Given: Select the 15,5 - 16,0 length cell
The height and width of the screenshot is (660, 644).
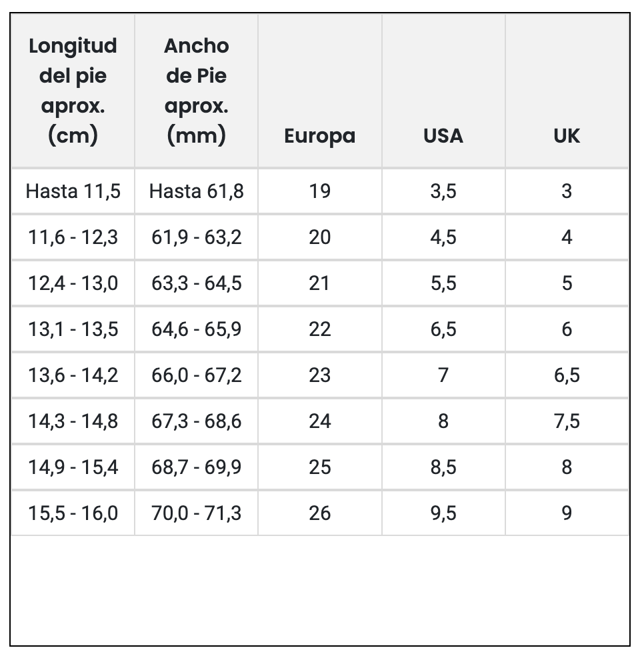Looking at the screenshot, I should pyautogui.click(x=73, y=513).
